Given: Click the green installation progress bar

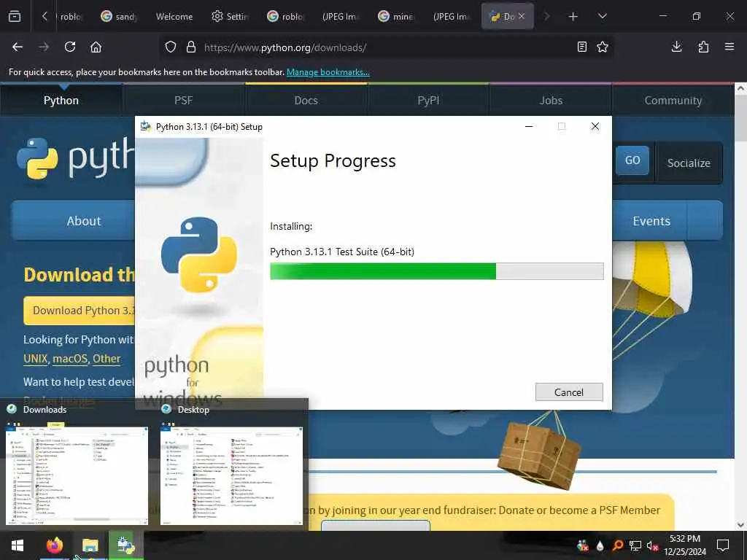Looking at the screenshot, I should (x=436, y=271).
